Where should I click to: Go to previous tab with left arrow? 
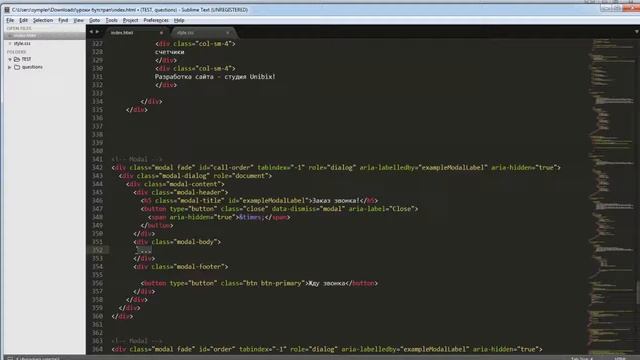(x=91, y=32)
